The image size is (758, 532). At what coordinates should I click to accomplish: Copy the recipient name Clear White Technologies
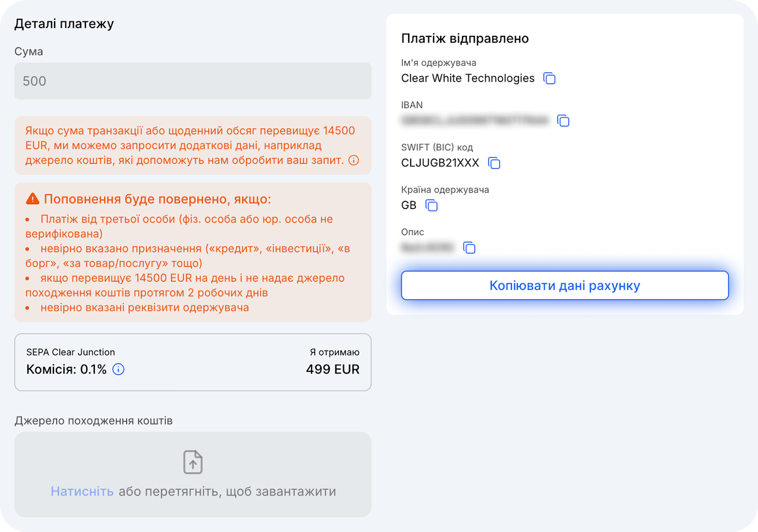[x=549, y=78]
